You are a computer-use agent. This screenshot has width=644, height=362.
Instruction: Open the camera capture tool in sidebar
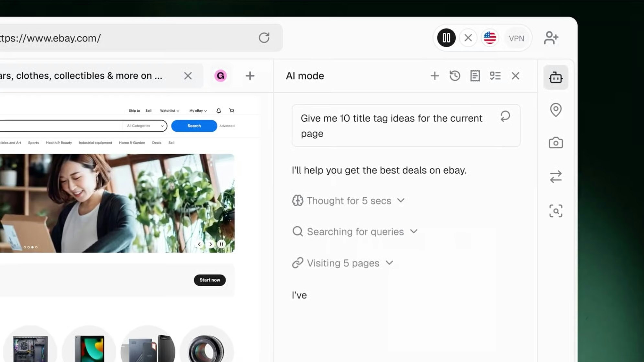(x=556, y=142)
